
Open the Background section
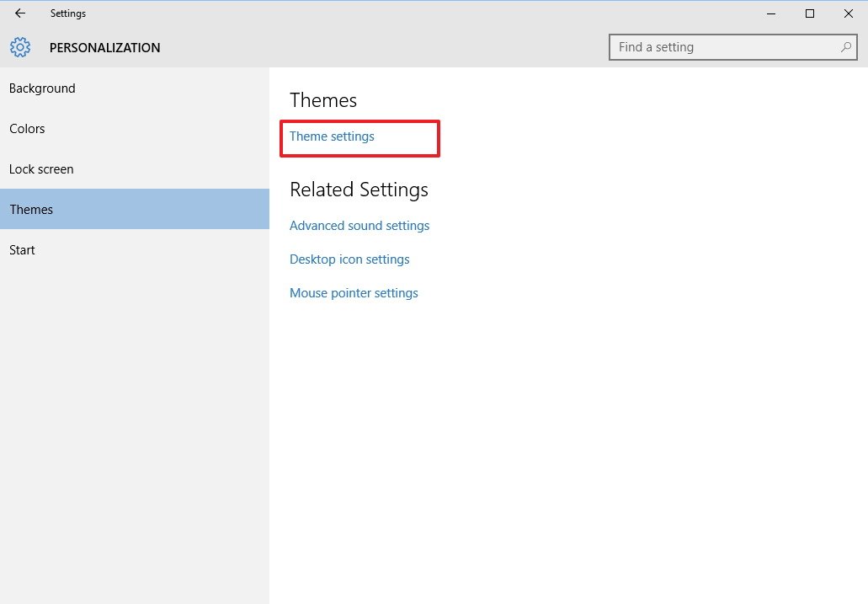tap(42, 88)
